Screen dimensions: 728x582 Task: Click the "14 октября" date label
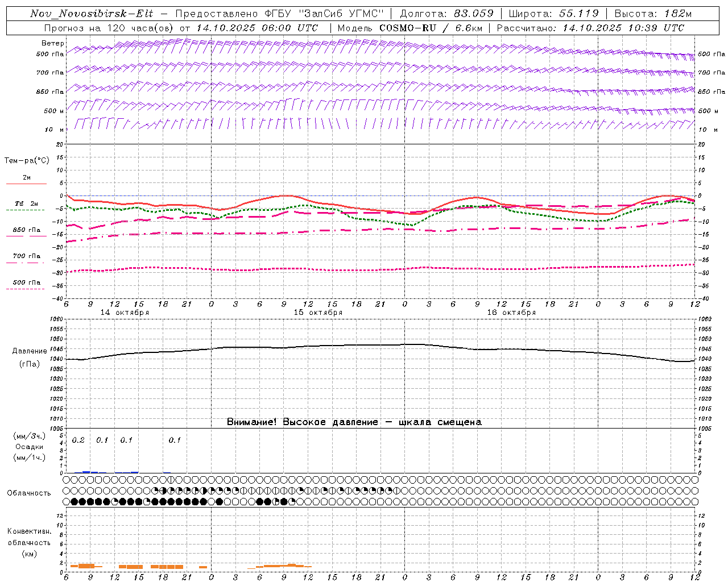pos(125,313)
